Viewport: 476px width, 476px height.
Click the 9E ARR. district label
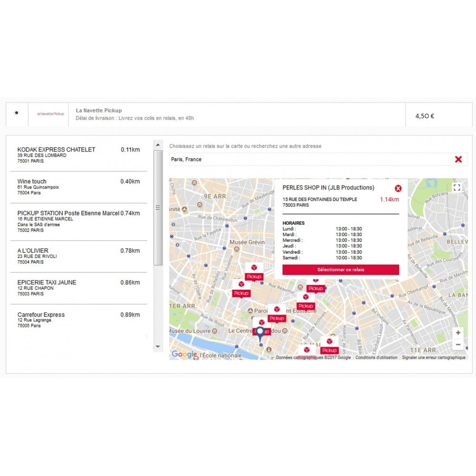click(x=216, y=197)
